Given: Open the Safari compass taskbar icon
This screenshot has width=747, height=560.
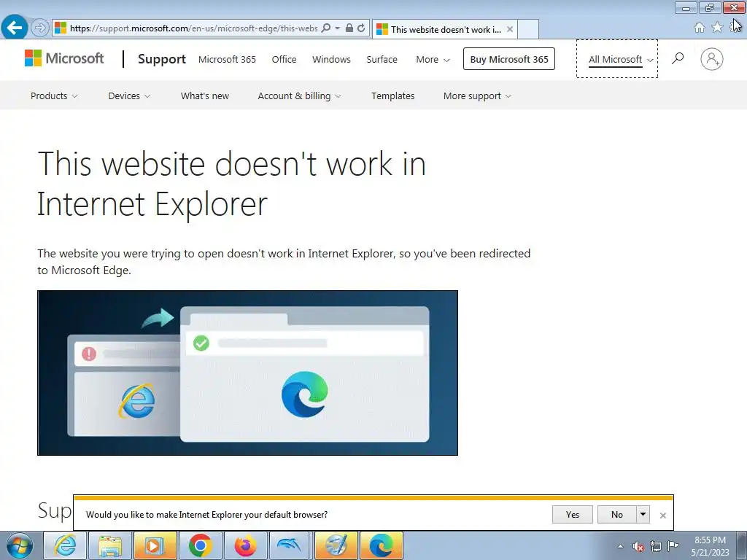Looking at the screenshot, I should (336, 545).
